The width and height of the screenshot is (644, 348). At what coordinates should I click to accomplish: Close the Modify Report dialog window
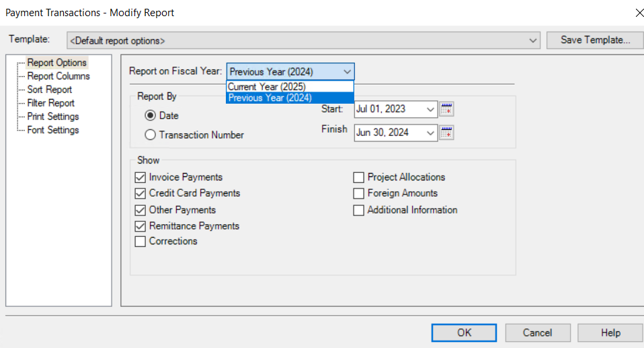[638, 12]
